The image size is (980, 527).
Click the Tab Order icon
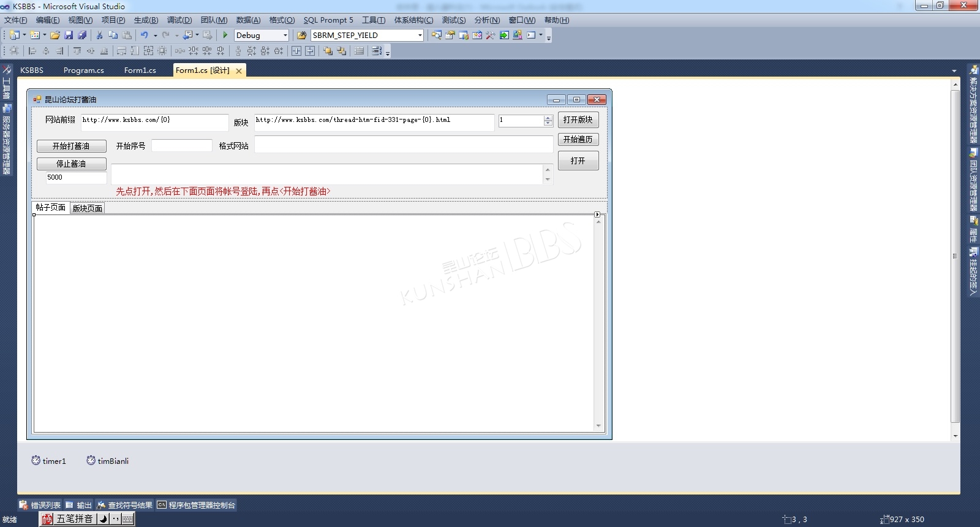[x=377, y=51]
